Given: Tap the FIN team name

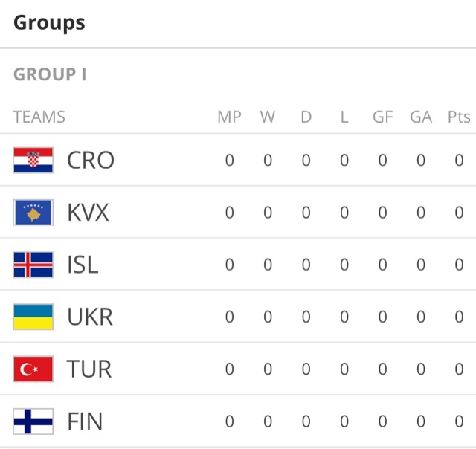Looking at the screenshot, I should [x=85, y=421].
